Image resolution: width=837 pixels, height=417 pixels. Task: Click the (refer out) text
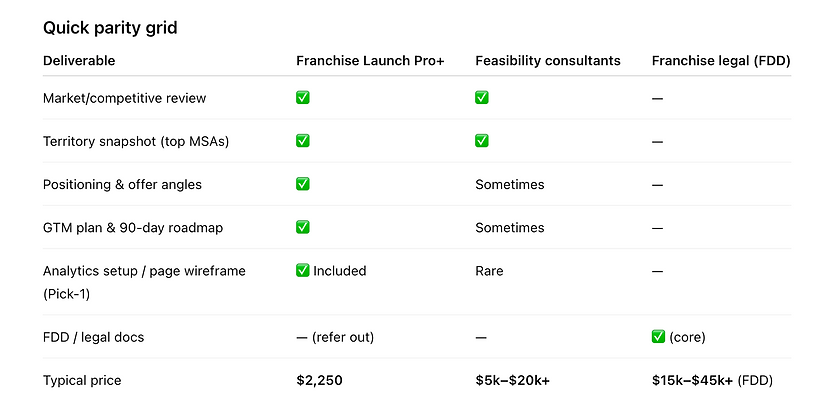click(343, 337)
